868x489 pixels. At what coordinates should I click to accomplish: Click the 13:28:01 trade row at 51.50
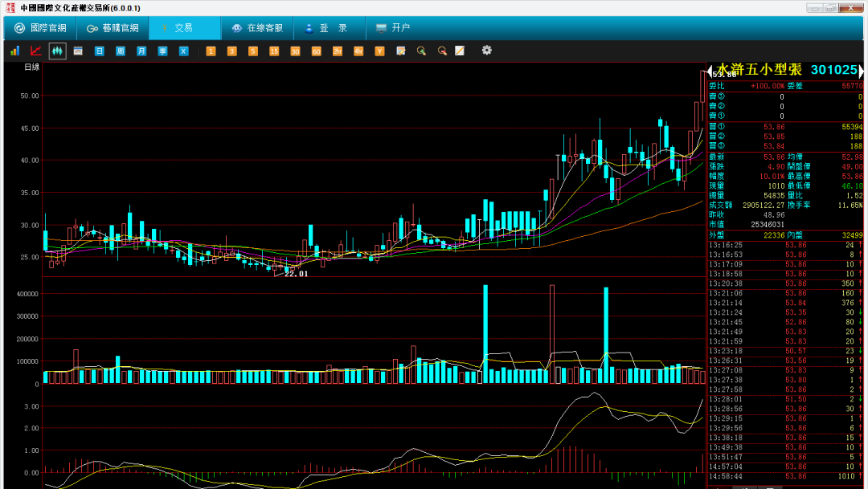tap(785, 399)
